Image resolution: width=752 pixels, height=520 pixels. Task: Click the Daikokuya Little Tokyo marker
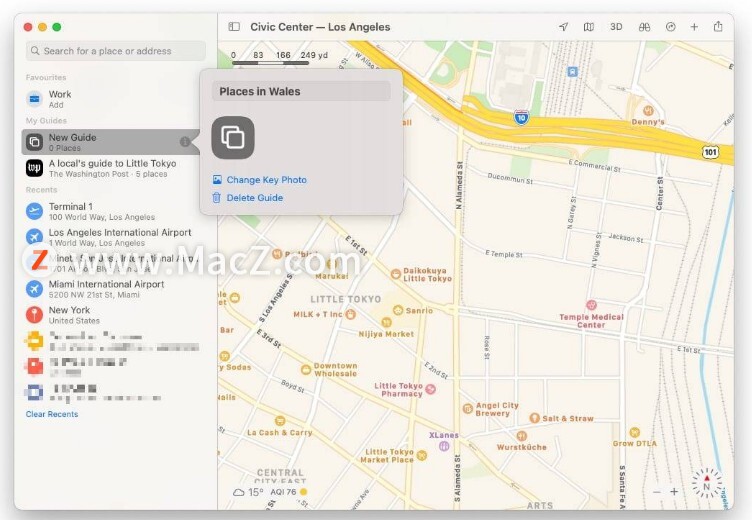pyautogui.click(x=396, y=274)
